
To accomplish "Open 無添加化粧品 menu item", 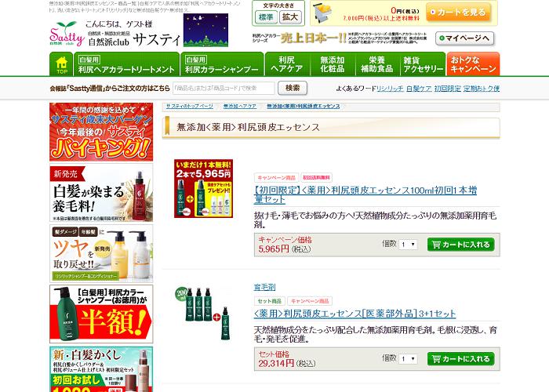I will (333, 64).
